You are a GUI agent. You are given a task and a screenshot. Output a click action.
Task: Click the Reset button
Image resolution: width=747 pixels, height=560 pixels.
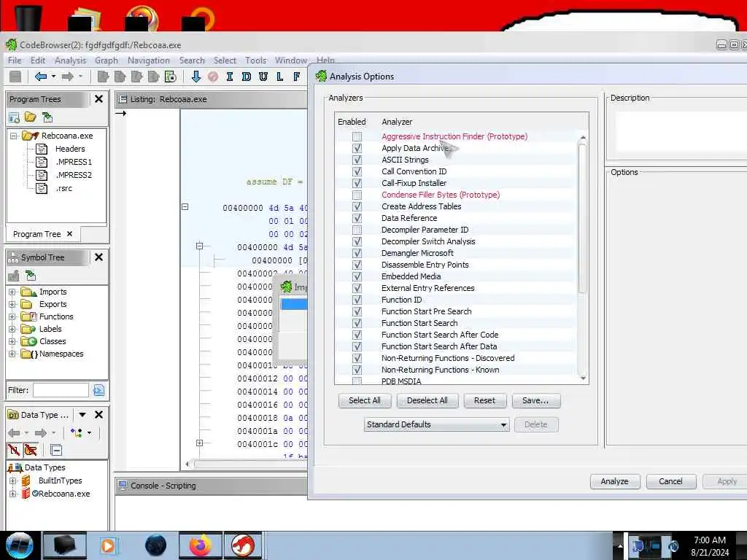(x=484, y=400)
